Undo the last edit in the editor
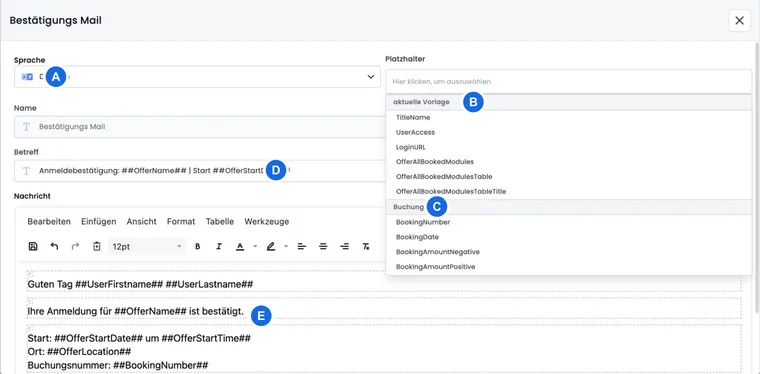 54,247
